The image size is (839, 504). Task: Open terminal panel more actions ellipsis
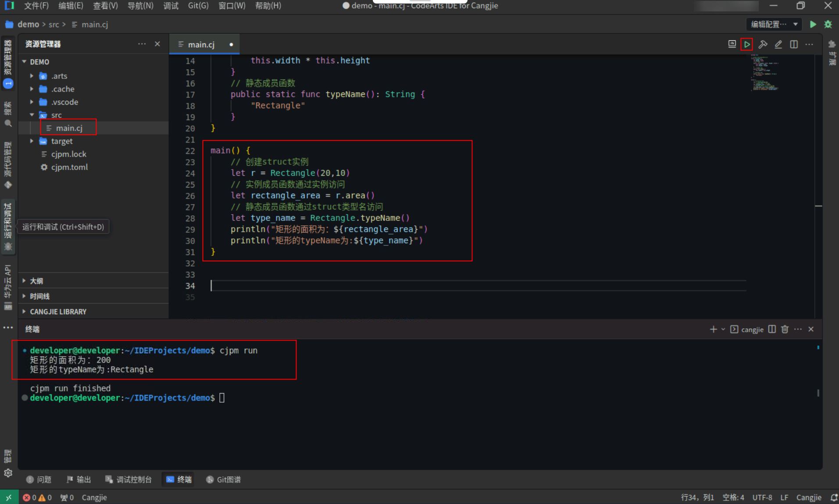click(798, 329)
